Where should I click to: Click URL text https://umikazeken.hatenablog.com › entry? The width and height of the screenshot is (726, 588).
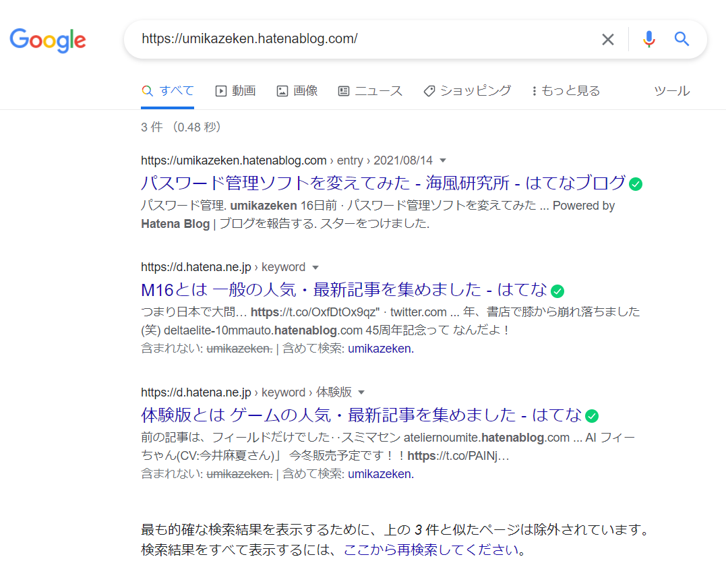coord(252,160)
